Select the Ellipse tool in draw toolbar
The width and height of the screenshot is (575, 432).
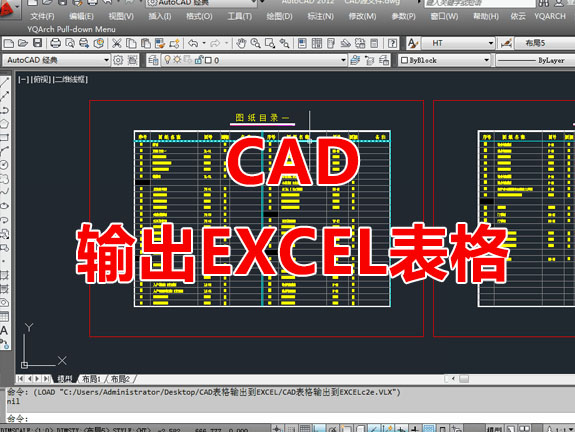click(4, 206)
